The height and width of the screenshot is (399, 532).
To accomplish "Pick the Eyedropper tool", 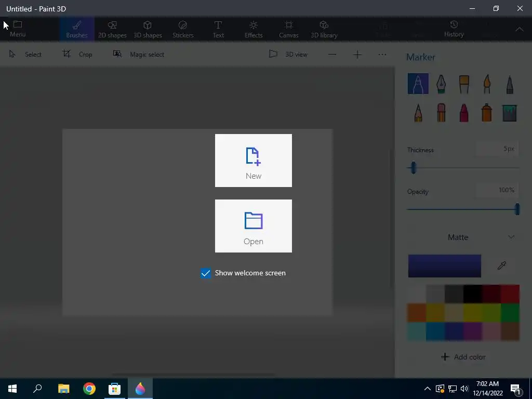I will tap(502, 265).
